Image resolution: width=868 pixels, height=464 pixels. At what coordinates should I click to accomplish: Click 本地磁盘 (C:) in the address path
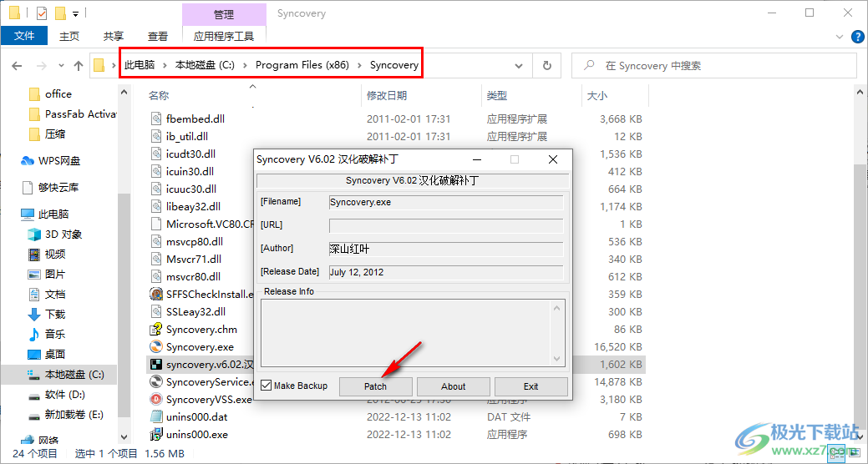click(x=205, y=65)
